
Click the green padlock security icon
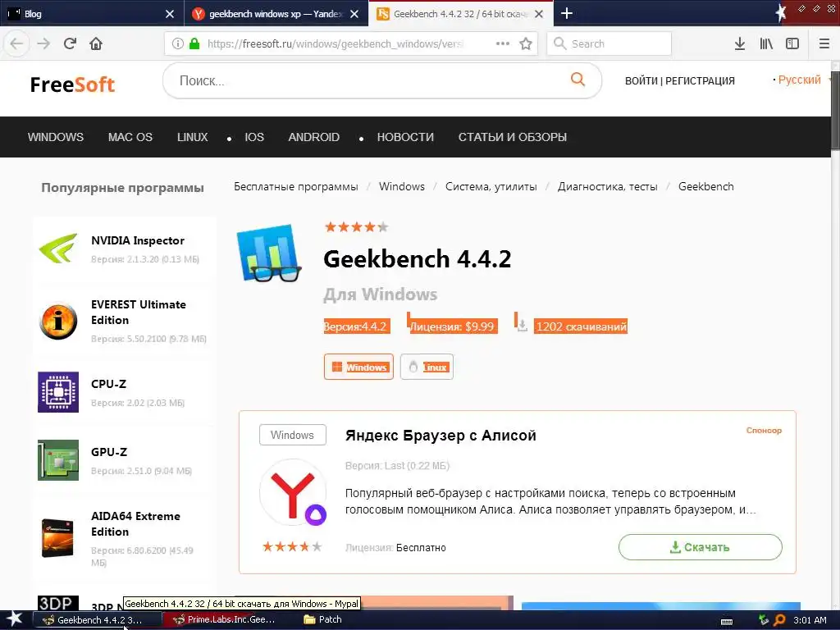click(194, 43)
